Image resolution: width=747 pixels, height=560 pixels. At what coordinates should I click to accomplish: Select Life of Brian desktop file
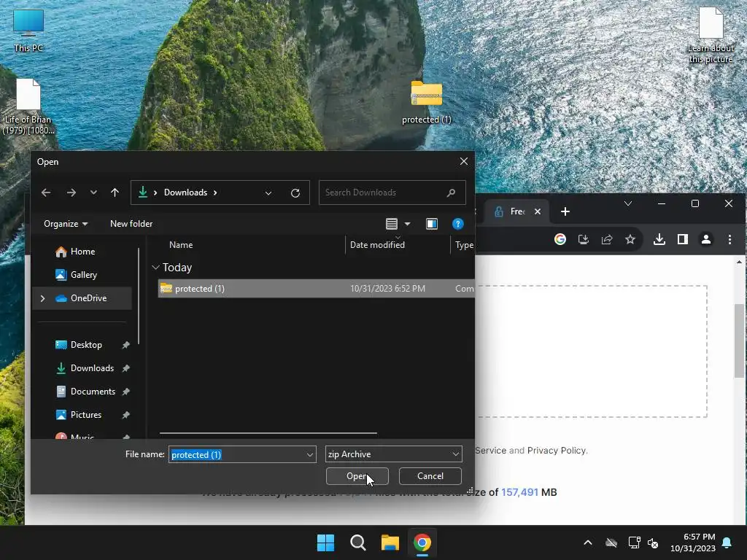click(x=28, y=106)
